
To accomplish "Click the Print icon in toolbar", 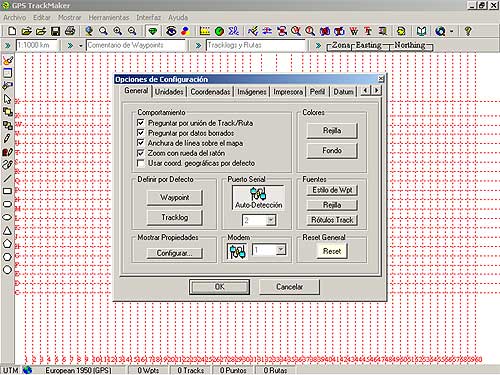I will (x=70, y=31).
